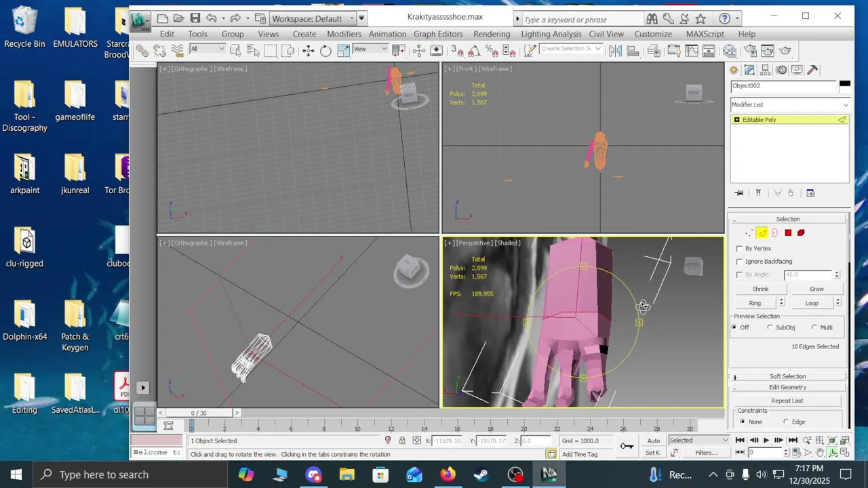868x488 pixels.
Task: Open the View reference coordinate dropdown
Action: pos(370,49)
